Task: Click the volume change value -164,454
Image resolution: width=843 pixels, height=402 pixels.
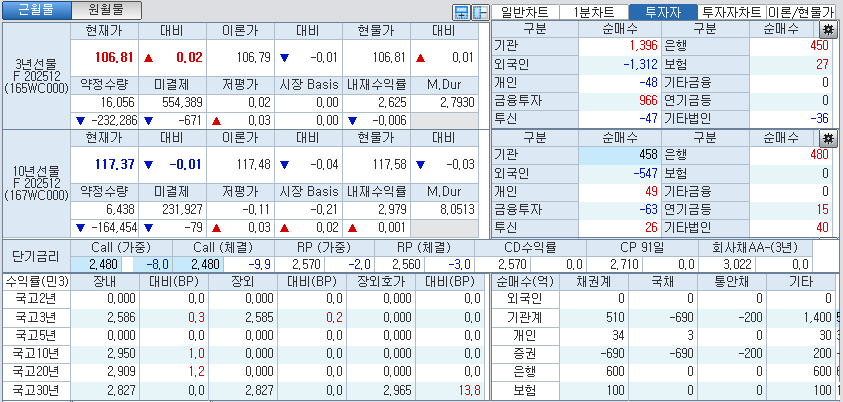Action: 114,227
